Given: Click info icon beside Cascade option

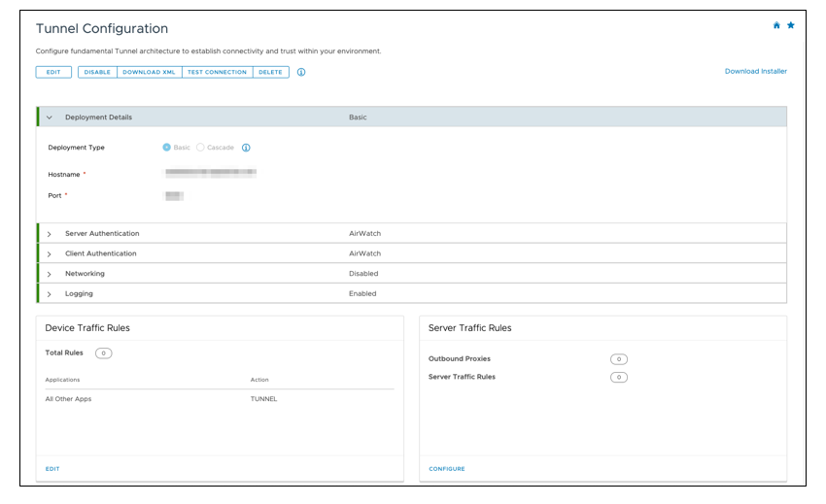Looking at the screenshot, I should (x=246, y=148).
